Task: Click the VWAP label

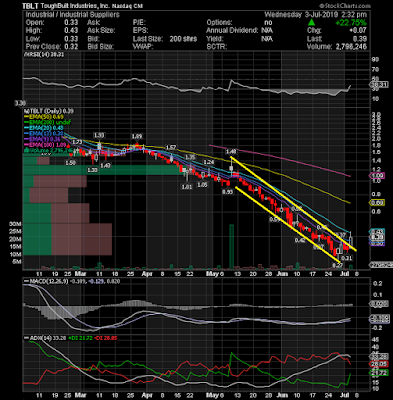Action: (x=143, y=47)
